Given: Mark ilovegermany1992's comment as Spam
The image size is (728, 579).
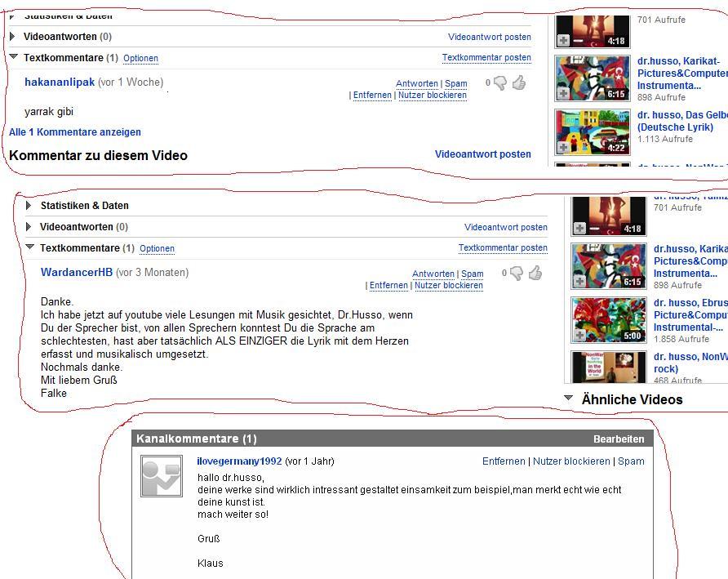Looking at the screenshot, I should click(x=631, y=461).
